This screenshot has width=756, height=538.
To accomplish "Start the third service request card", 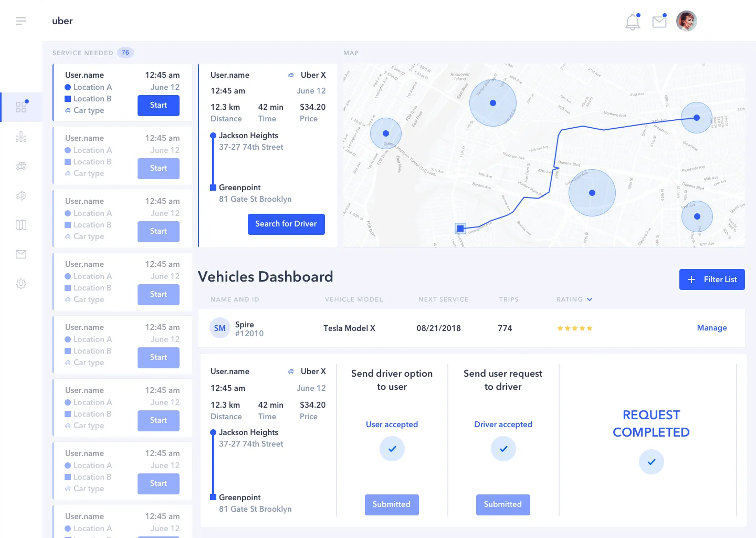I will pos(159,231).
